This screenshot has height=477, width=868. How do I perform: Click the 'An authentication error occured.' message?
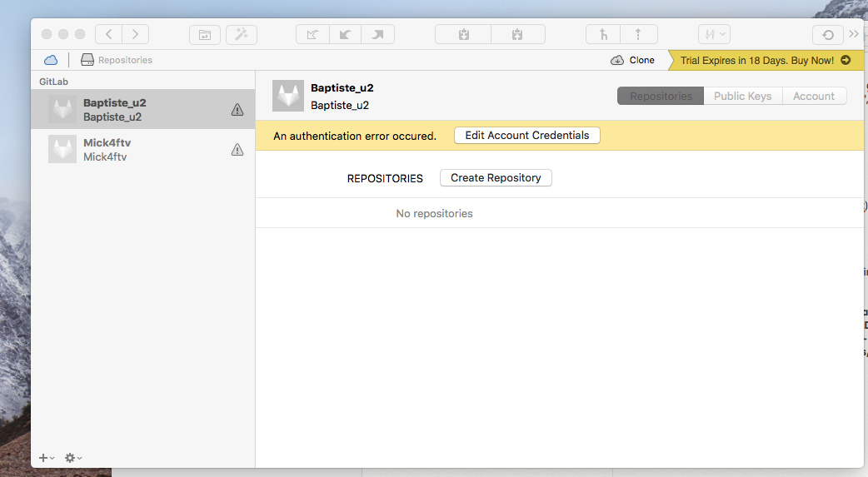[x=355, y=137]
